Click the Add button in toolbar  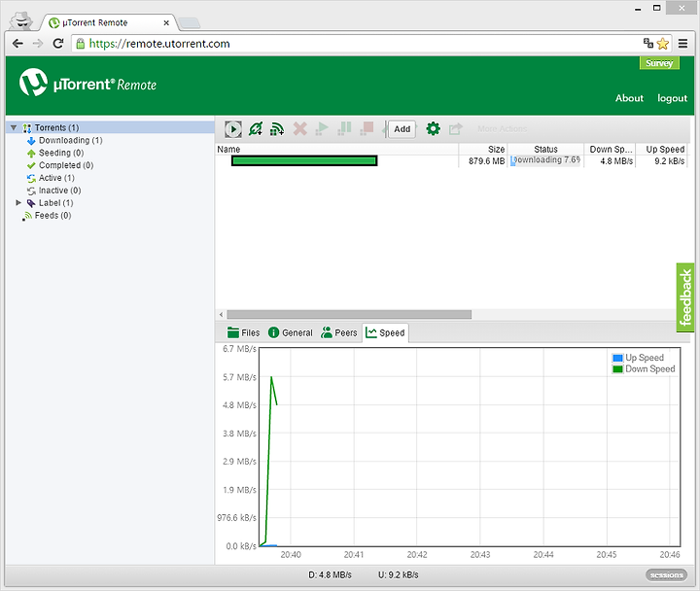[x=402, y=129]
